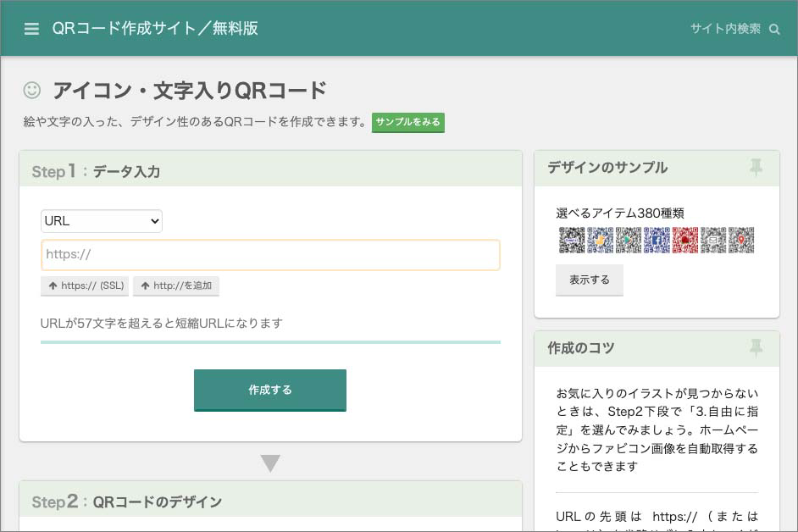Click the http://を追加 button

175,285
